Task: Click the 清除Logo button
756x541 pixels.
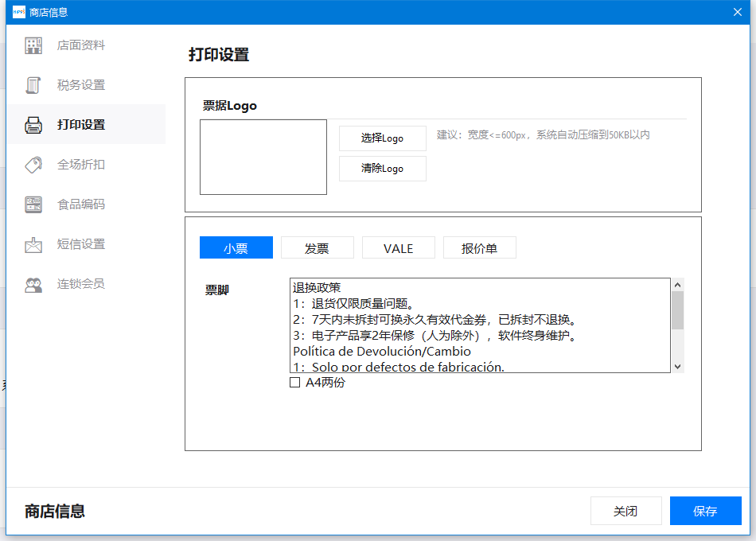Action: (x=382, y=169)
